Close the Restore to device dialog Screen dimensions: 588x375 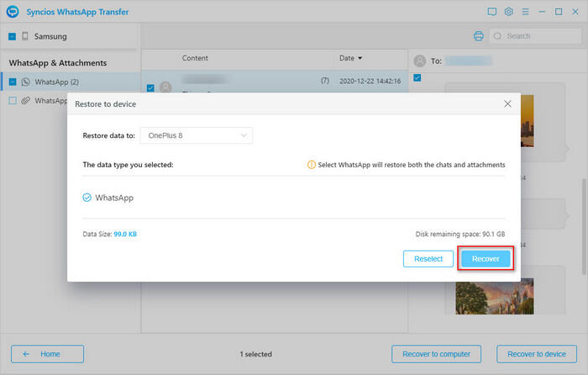coord(507,104)
